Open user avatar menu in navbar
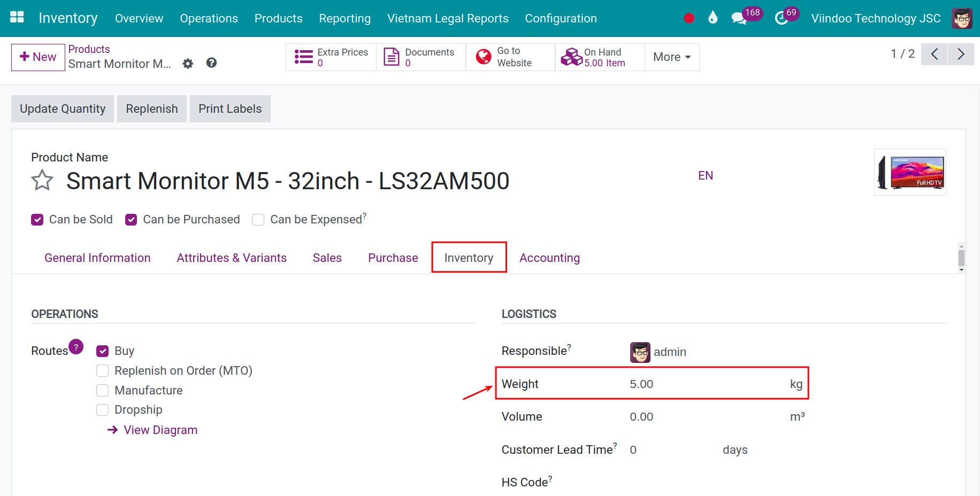980x496 pixels. pyautogui.click(x=962, y=18)
